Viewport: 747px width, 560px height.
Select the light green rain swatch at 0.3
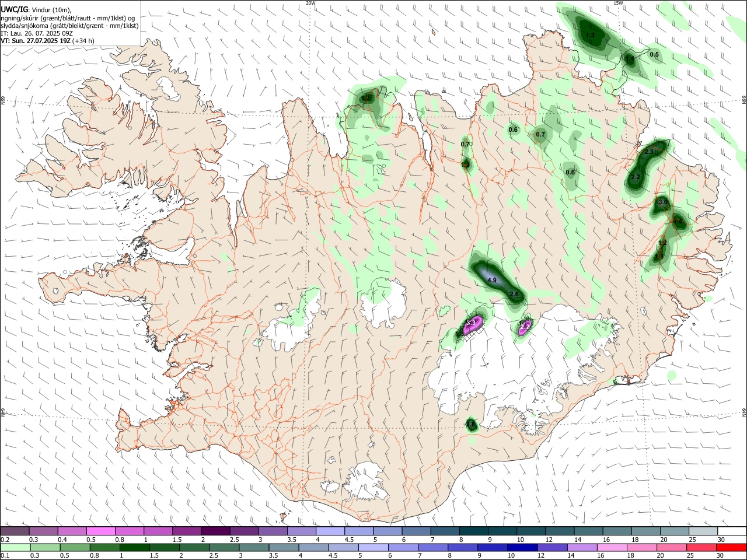coord(45,547)
